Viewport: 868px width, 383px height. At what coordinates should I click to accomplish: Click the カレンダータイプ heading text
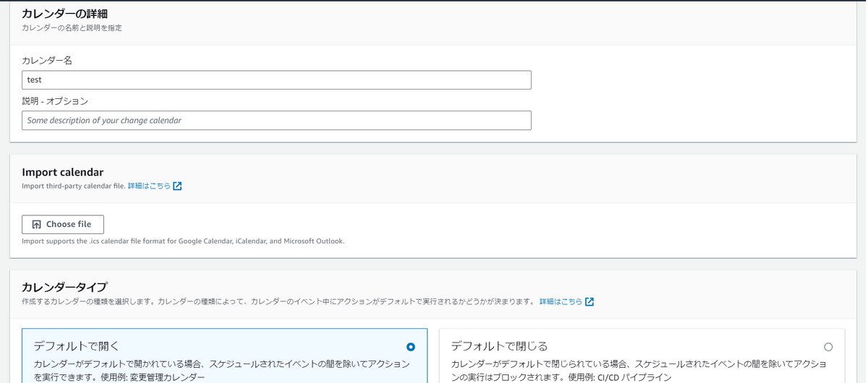64,287
